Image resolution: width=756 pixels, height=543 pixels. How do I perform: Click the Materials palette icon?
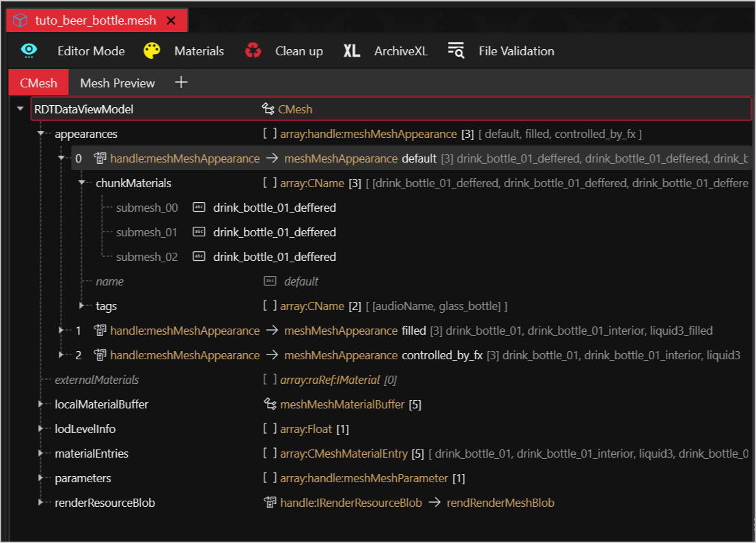[x=152, y=51]
